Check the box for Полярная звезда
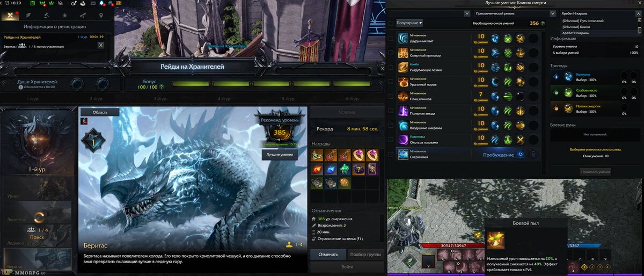644x276 pixels. click(x=391, y=111)
